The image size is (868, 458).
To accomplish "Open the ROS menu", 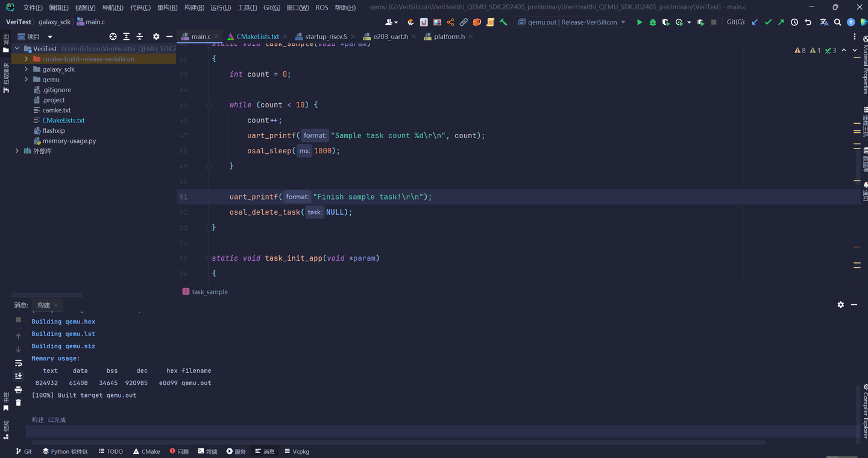I will pyautogui.click(x=322, y=8).
